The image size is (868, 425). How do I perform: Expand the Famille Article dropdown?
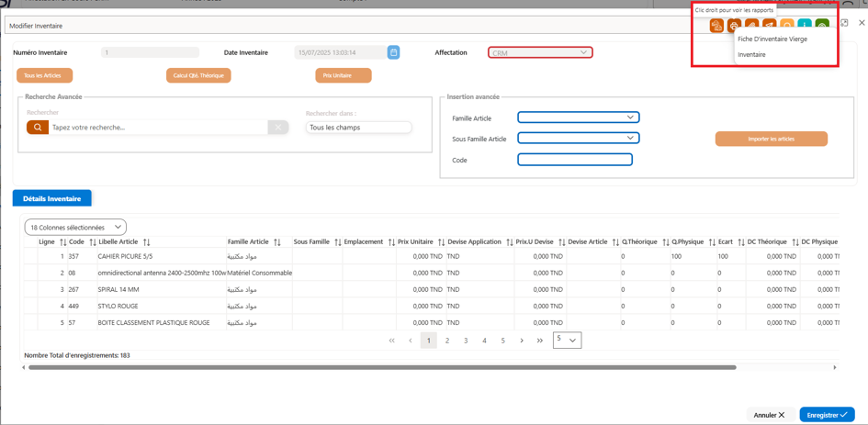tap(579, 117)
